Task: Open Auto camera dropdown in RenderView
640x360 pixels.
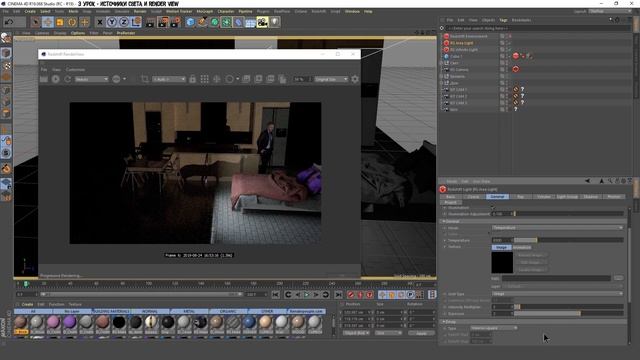Action: (169, 79)
